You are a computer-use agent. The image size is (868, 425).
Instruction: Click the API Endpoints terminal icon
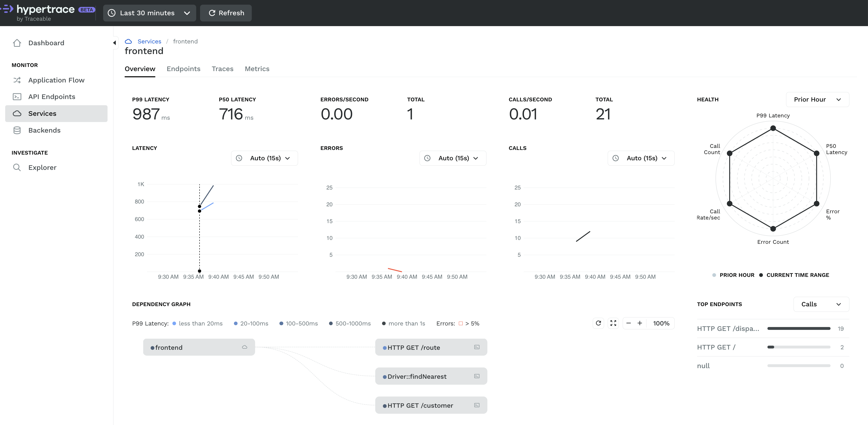point(17,97)
